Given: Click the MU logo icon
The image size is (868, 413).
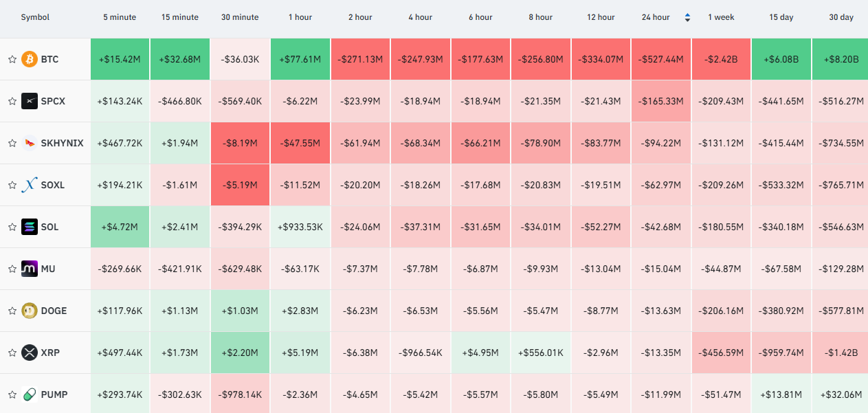Looking at the screenshot, I should coord(30,269).
